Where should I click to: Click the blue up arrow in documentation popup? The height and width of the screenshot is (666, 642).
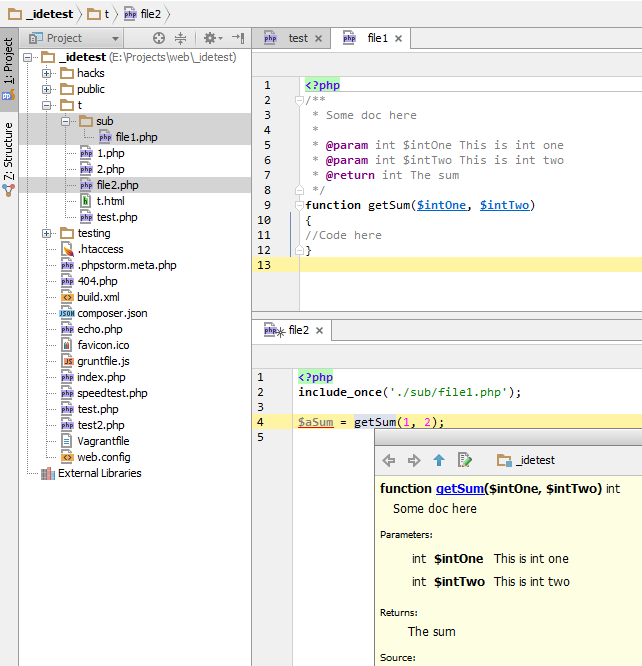pyautogui.click(x=439, y=460)
